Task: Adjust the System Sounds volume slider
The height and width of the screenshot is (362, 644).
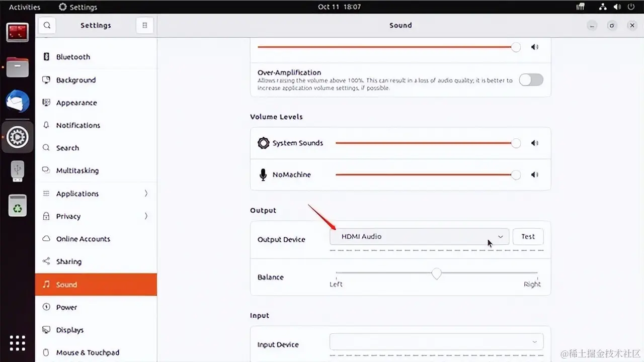Action: click(428, 143)
